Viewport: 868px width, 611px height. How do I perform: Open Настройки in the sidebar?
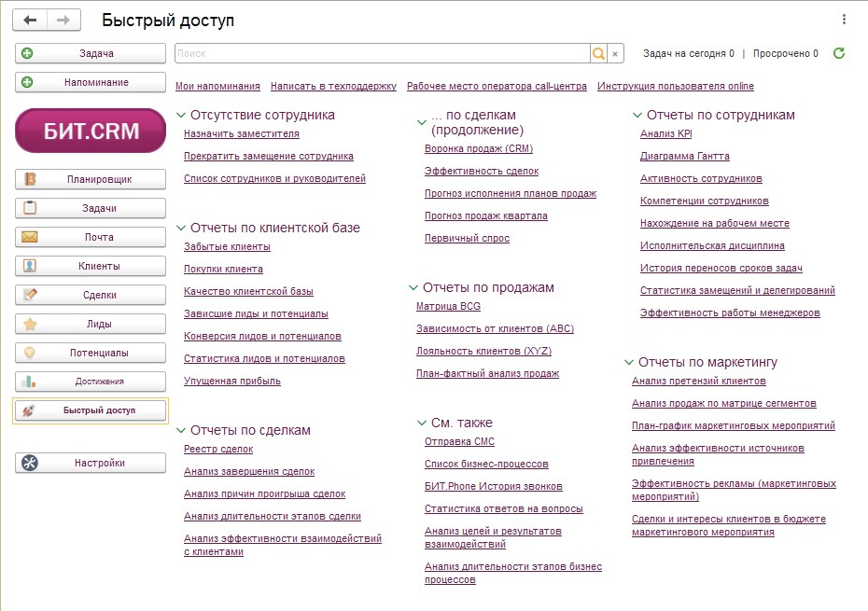click(91, 463)
